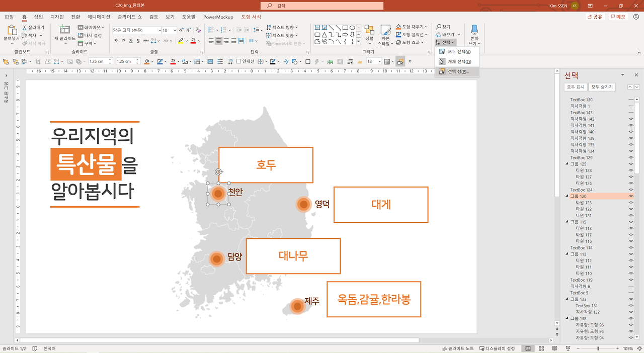This screenshot has height=353, width=644.
Task: Select TextBox 124 in selection pane
Action: [x=581, y=190]
